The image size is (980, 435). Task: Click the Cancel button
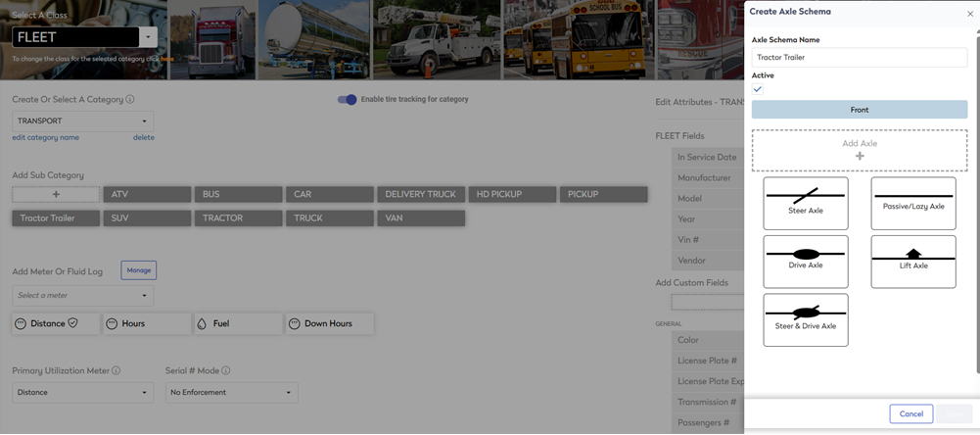click(910, 413)
